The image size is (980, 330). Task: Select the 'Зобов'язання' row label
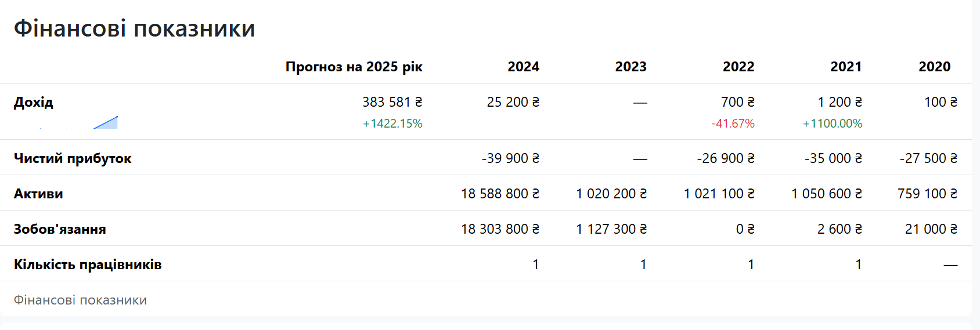60,229
